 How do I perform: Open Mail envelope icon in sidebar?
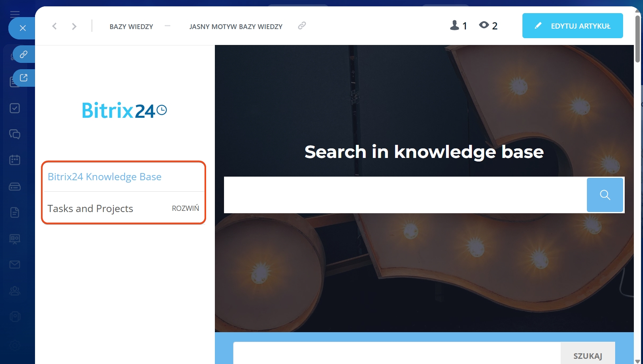[x=15, y=265]
